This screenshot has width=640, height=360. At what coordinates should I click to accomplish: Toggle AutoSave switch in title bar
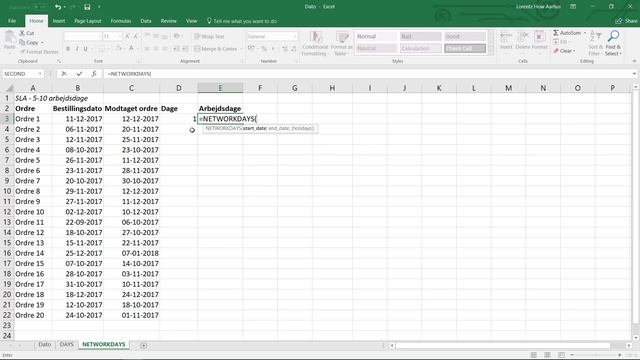[40, 7]
